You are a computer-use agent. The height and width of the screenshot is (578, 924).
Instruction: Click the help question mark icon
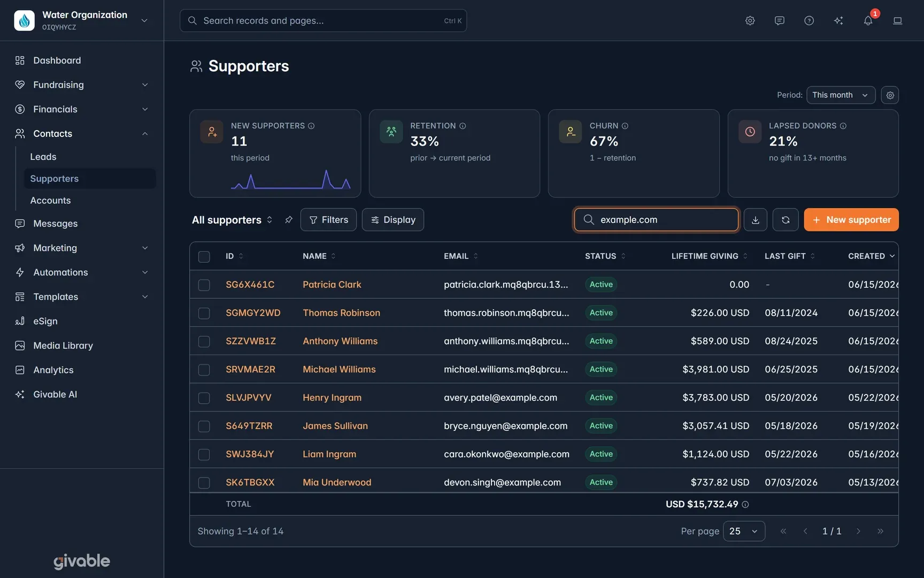pos(809,20)
